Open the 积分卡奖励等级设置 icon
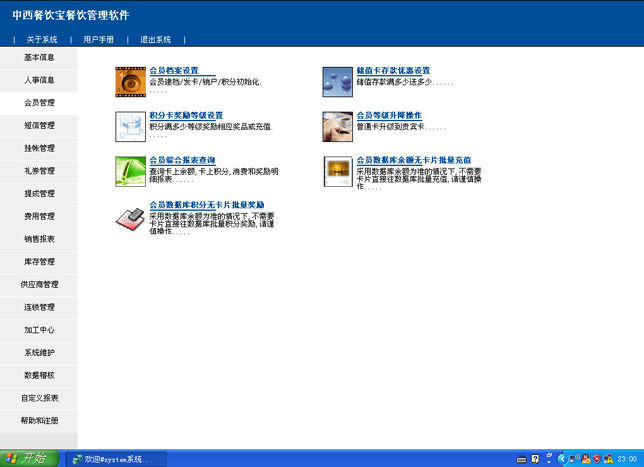 (x=130, y=126)
